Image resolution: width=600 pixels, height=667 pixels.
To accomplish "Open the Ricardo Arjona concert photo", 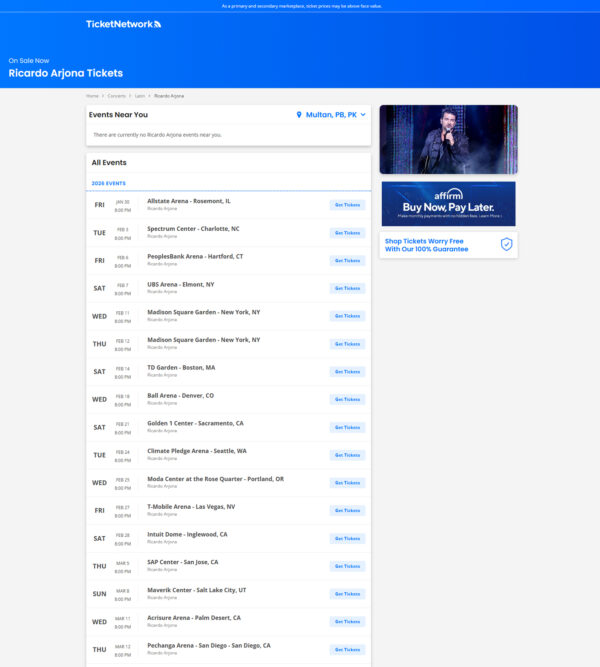I will coord(449,140).
